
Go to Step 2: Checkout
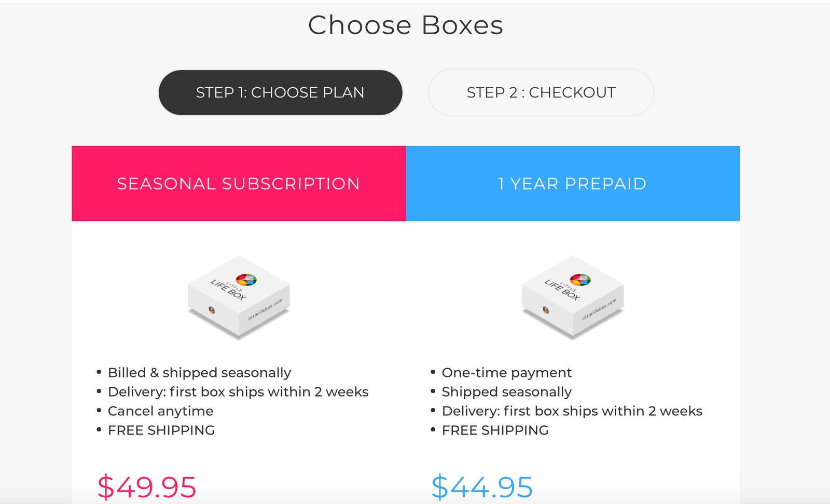541,93
